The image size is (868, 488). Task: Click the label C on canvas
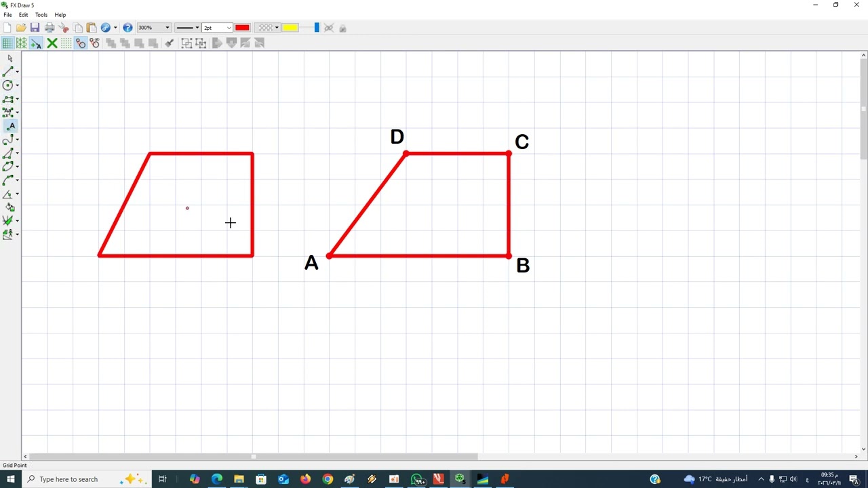point(521,142)
